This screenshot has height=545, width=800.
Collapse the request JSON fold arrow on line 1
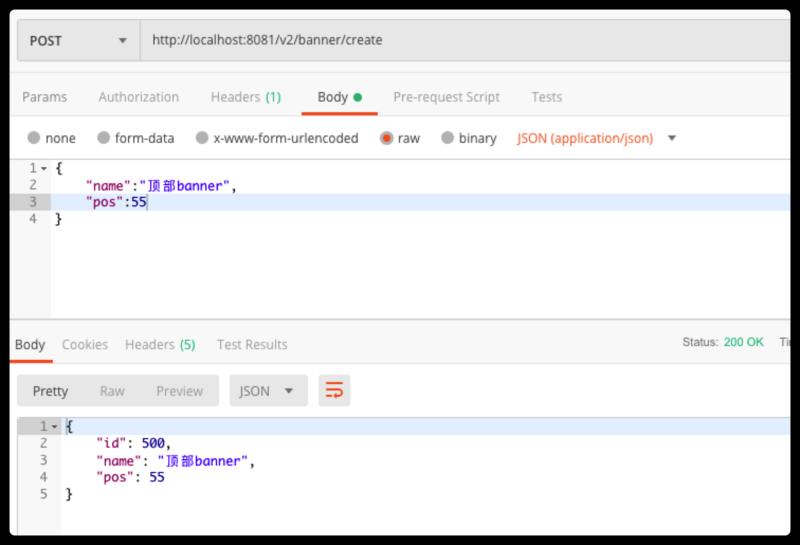coord(45,168)
